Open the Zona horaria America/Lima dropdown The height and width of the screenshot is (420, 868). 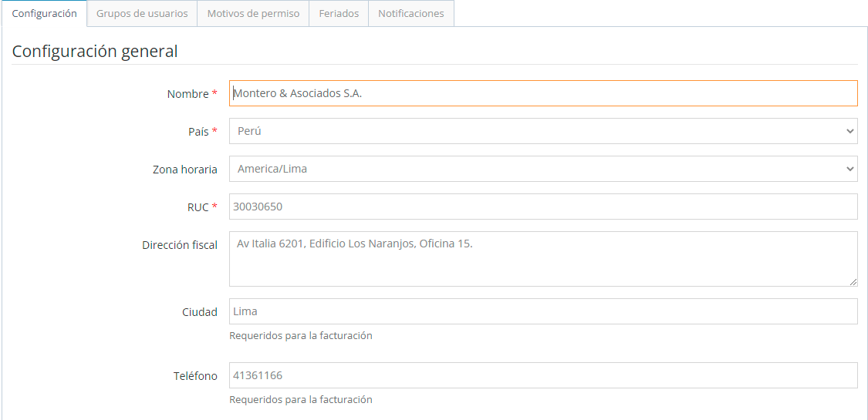543,169
